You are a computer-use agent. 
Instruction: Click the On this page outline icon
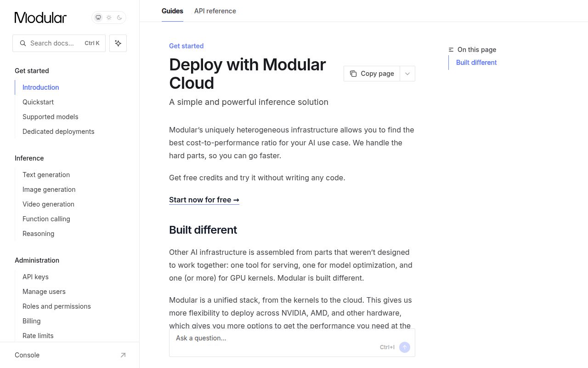[x=451, y=50]
